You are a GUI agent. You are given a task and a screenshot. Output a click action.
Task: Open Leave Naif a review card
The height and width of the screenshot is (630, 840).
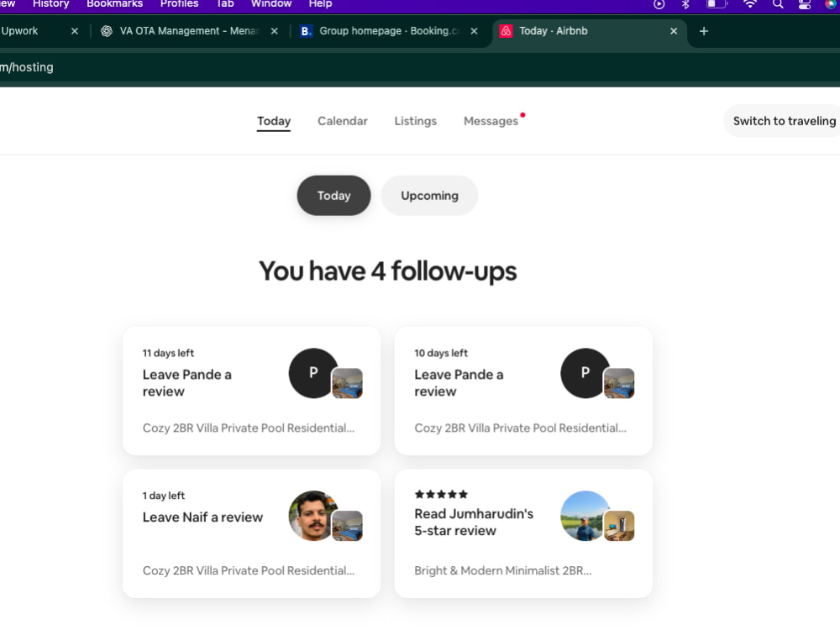[x=252, y=533]
